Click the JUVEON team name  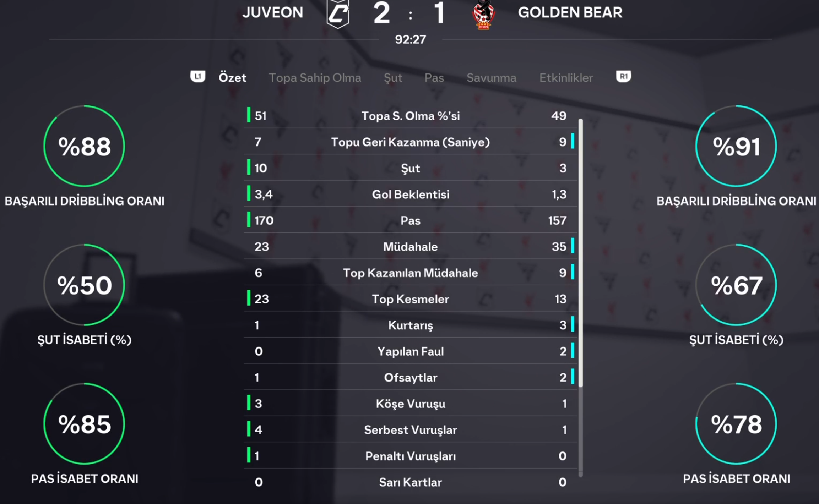tap(273, 13)
